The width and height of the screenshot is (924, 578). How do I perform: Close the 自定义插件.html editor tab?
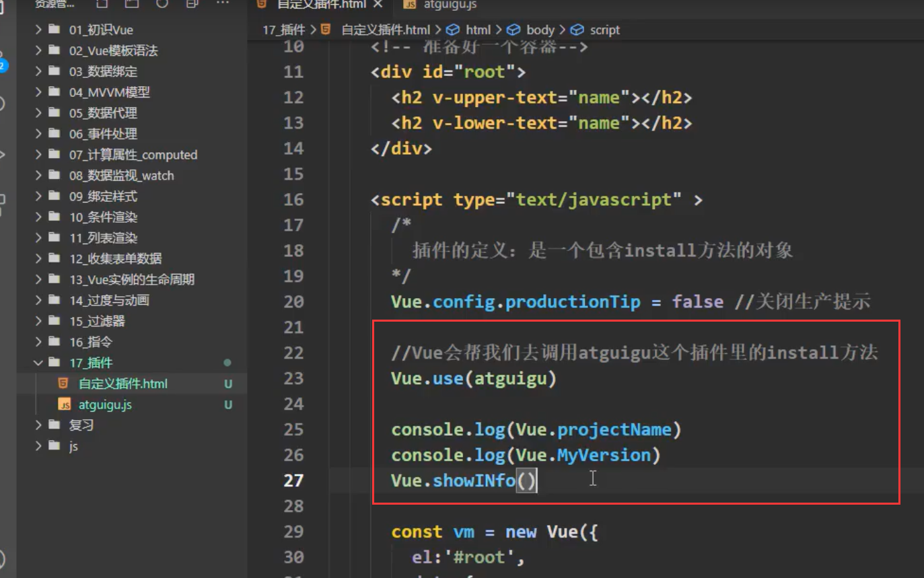pos(378,4)
